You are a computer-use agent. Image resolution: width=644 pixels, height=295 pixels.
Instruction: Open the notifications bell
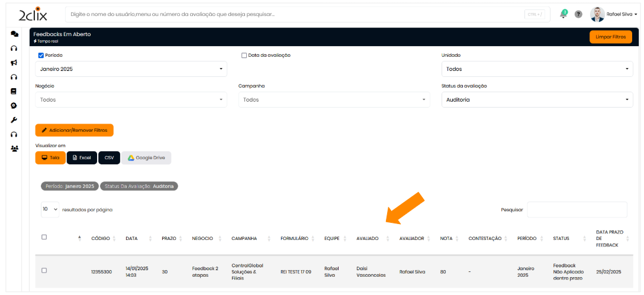(563, 14)
